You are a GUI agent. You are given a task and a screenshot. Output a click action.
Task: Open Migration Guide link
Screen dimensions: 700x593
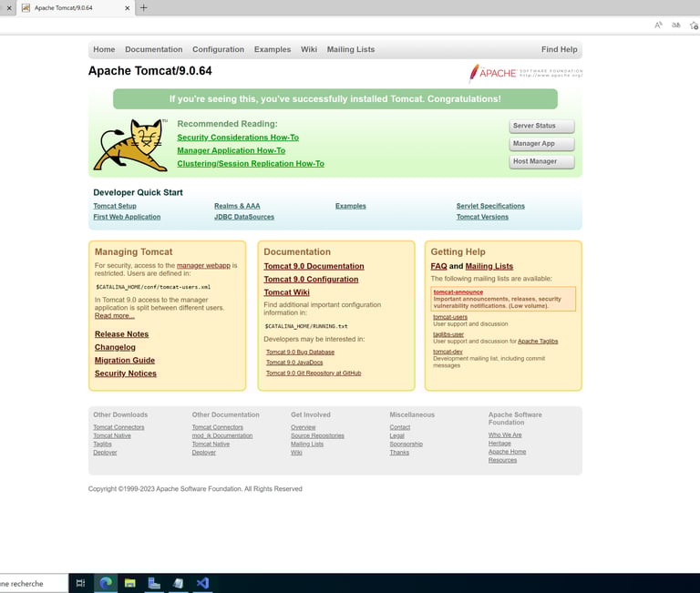(125, 360)
